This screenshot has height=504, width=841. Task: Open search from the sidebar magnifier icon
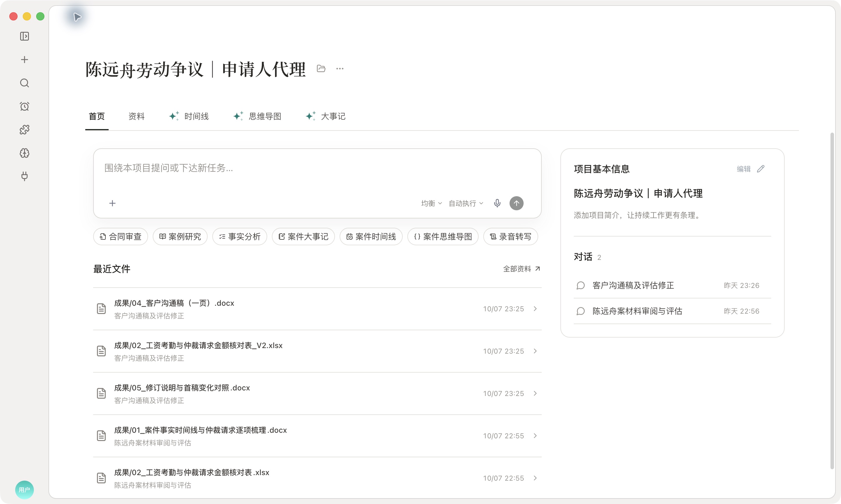[25, 83]
